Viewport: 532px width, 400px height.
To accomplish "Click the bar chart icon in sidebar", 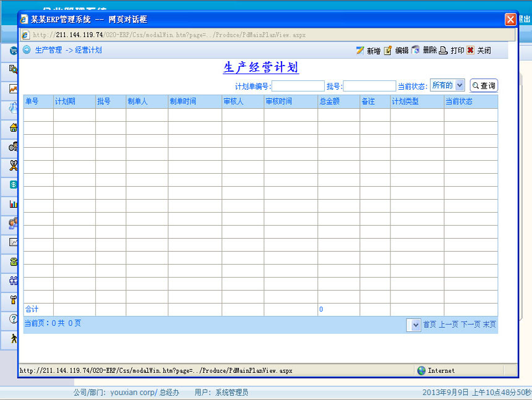I will pos(13,203).
